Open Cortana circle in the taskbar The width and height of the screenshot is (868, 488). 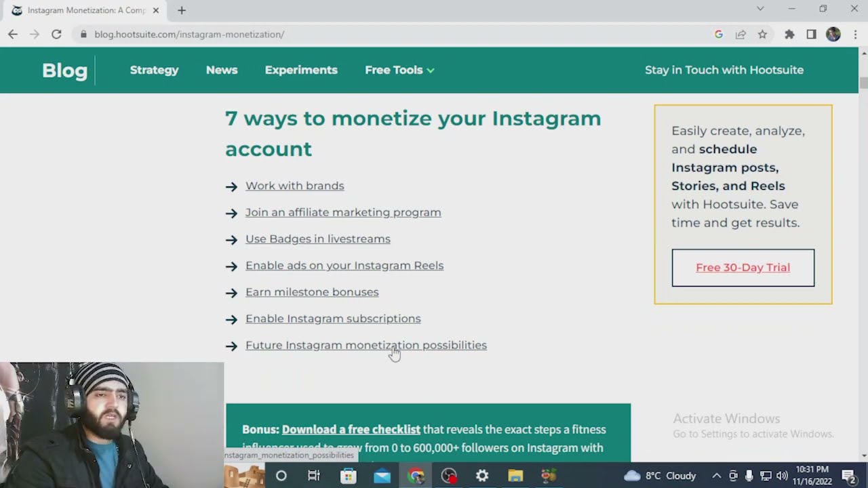pyautogui.click(x=281, y=476)
